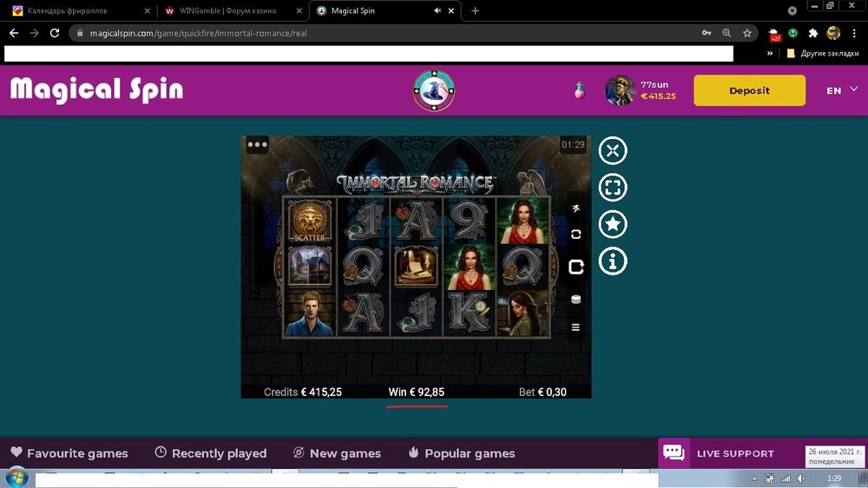Open Recently played games list
The height and width of the screenshot is (488, 868).
(x=210, y=453)
